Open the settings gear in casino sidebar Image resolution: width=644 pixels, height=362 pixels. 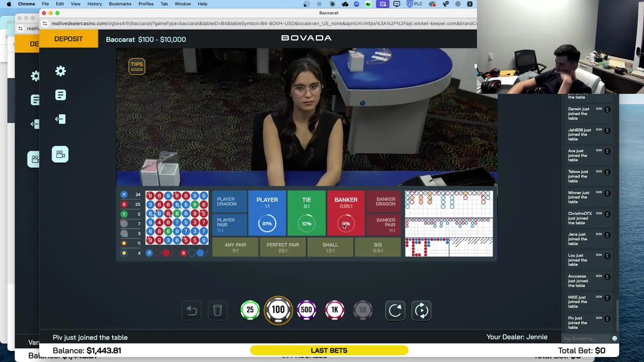[x=60, y=71]
